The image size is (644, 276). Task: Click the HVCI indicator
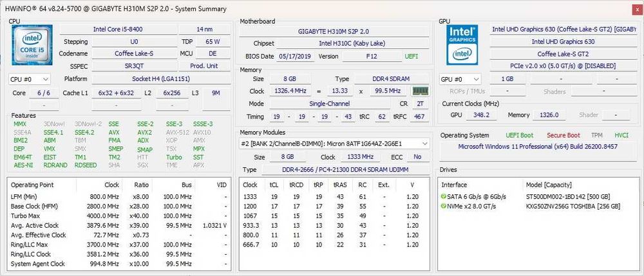click(621, 135)
